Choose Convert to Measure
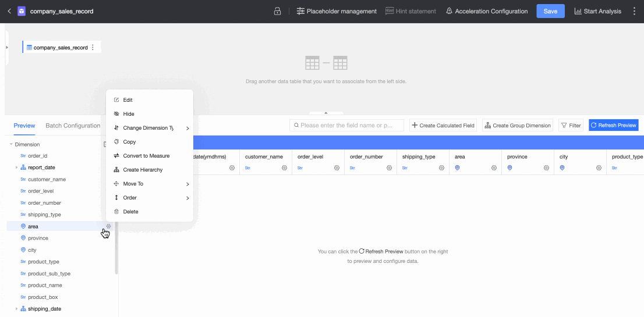This screenshot has width=644, height=317. (150, 155)
